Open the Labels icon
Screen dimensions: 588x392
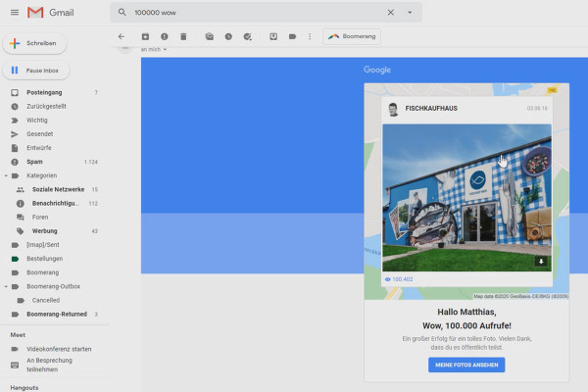(x=292, y=36)
